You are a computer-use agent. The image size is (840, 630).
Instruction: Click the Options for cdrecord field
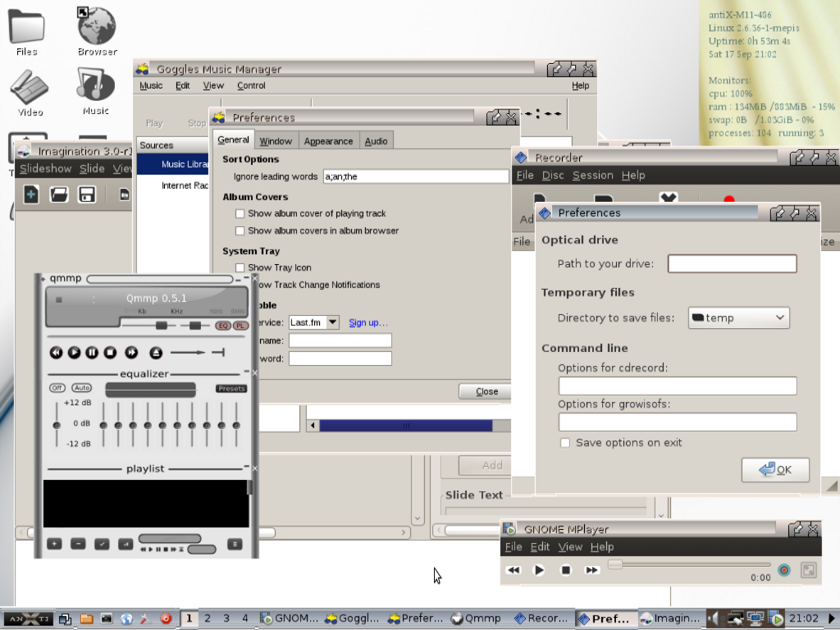pos(678,386)
